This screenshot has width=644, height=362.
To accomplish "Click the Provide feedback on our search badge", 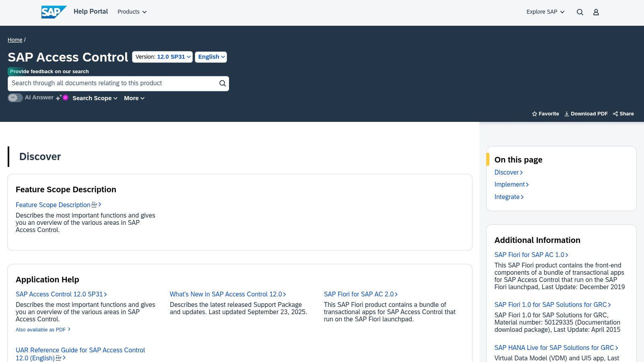I will [49, 72].
